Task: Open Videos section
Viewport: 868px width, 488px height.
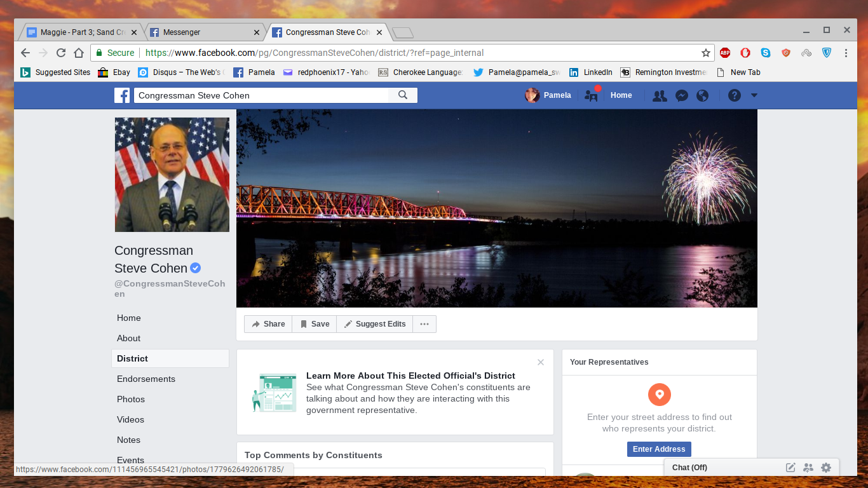Action: pos(130,419)
